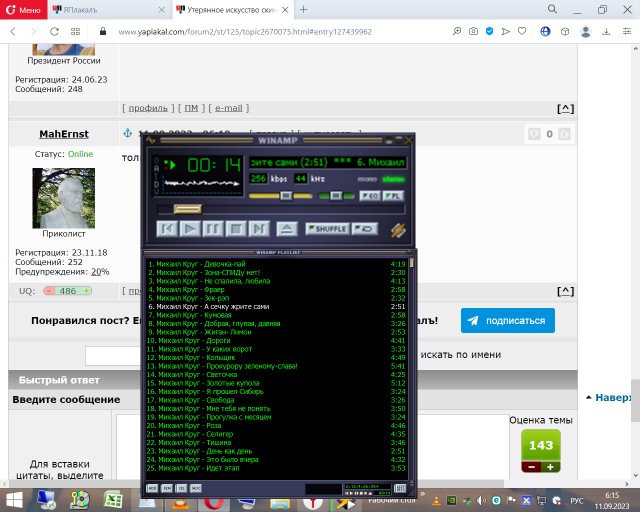
Task: Open MahErnst user profile link
Action: coord(64,134)
